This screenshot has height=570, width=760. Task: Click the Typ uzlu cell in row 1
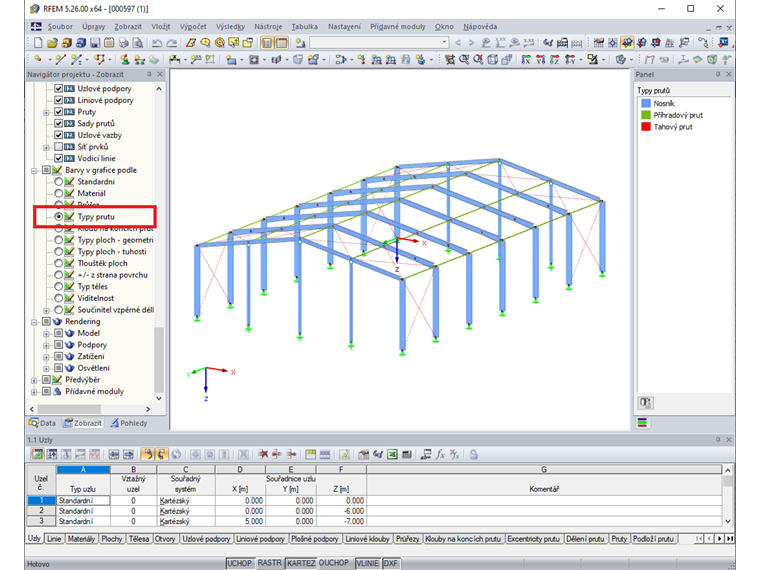(x=83, y=501)
